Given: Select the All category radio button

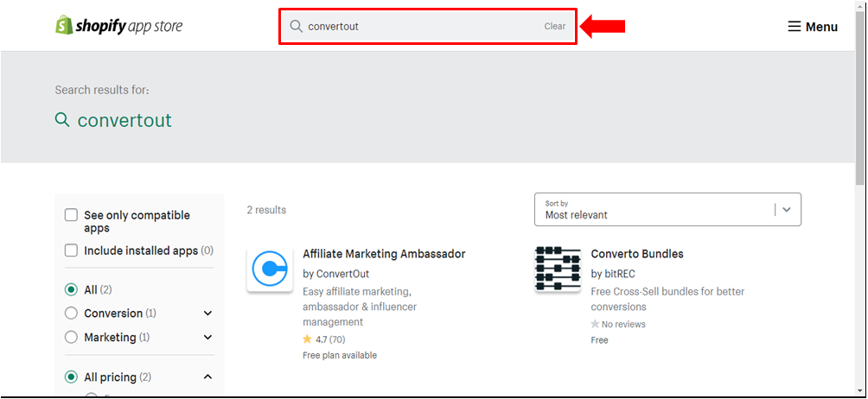Looking at the screenshot, I should tap(71, 289).
